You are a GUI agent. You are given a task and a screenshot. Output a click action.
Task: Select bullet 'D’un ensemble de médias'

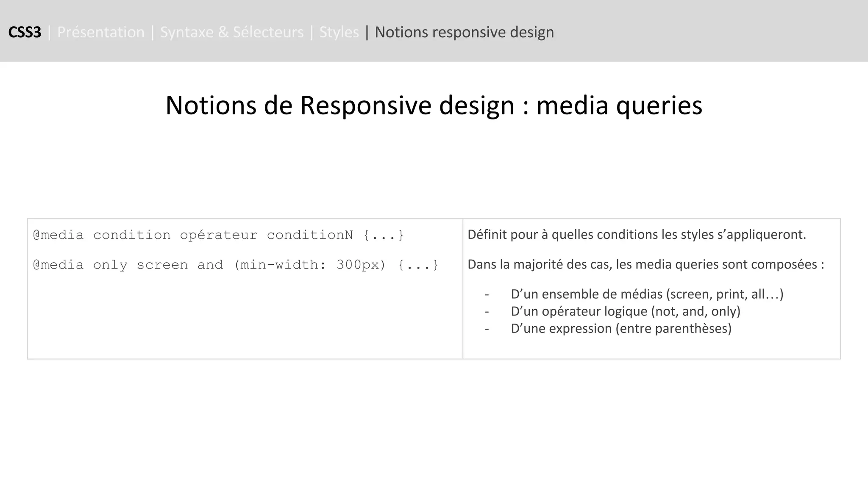point(647,294)
